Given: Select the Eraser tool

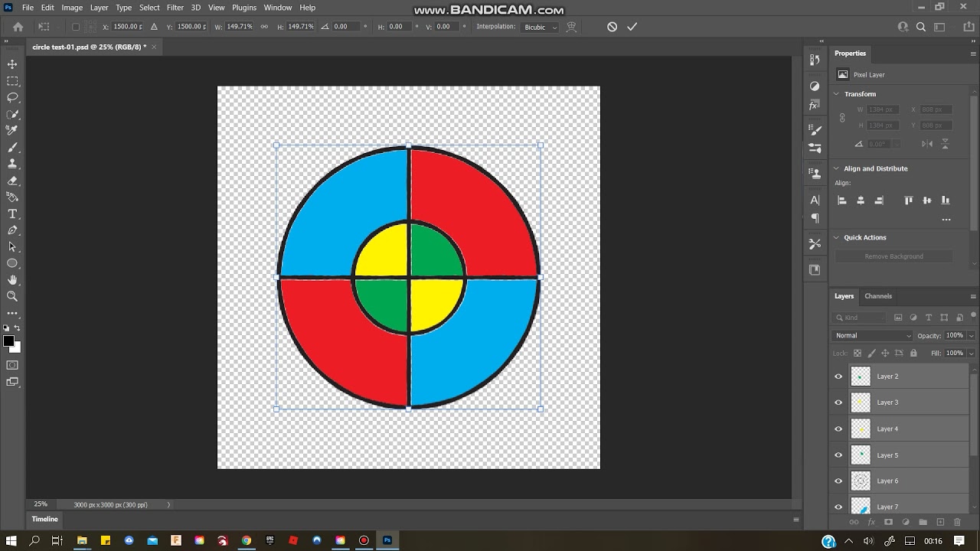Looking at the screenshot, I should coord(12,181).
